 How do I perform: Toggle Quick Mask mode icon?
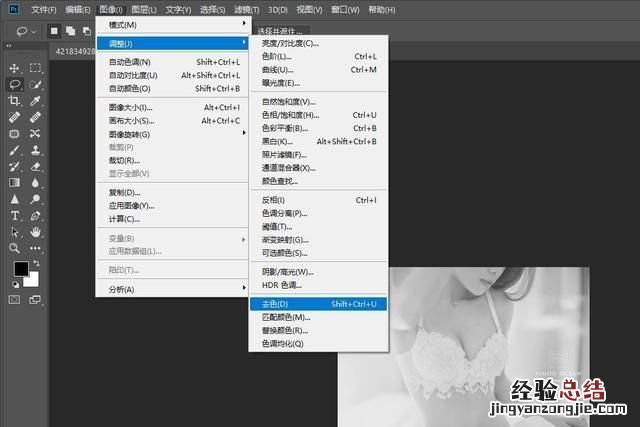[14, 300]
